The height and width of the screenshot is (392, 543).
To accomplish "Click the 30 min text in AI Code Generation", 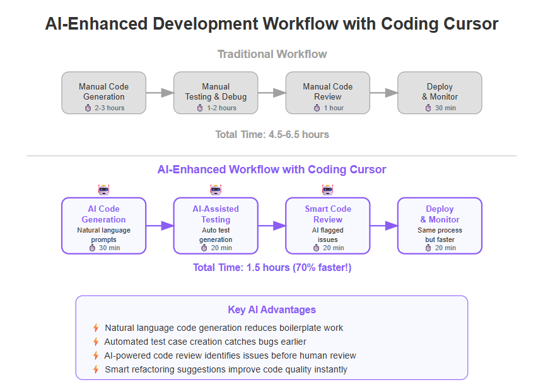I will [110, 248].
